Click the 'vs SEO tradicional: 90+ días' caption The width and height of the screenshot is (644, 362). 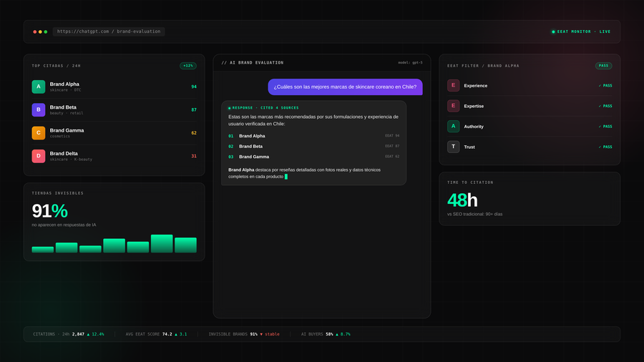click(474, 214)
